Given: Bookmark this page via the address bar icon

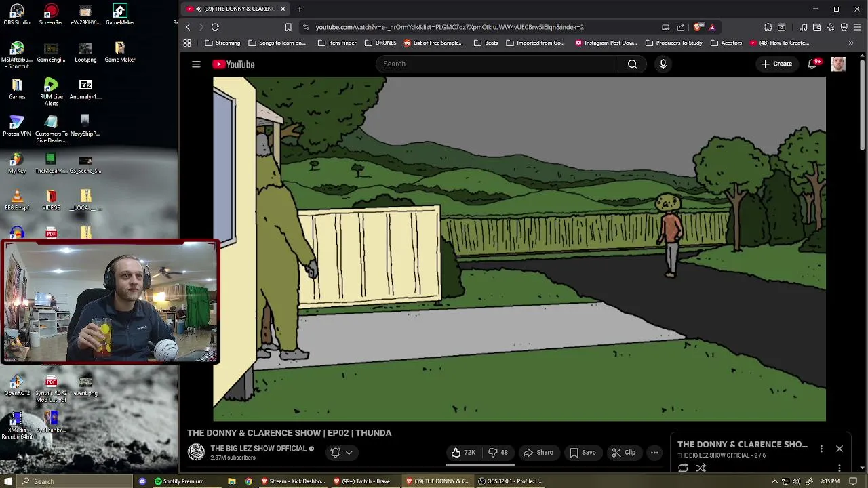Looking at the screenshot, I should 288,27.
